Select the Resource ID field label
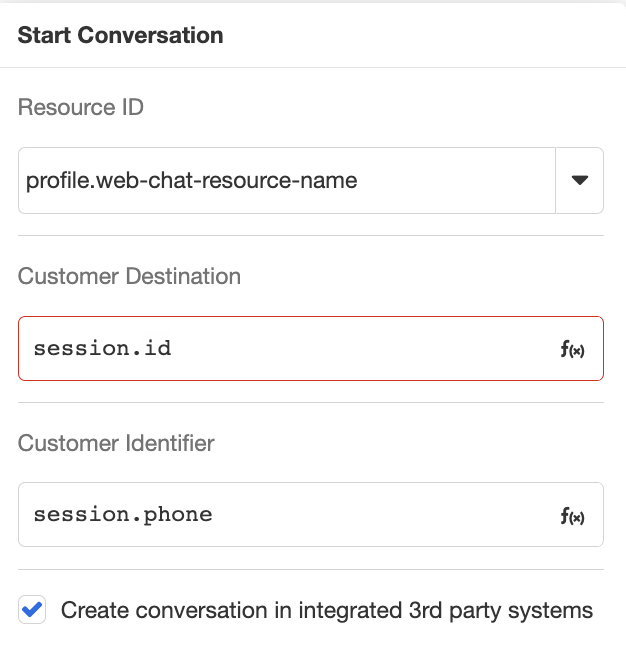 click(81, 108)
